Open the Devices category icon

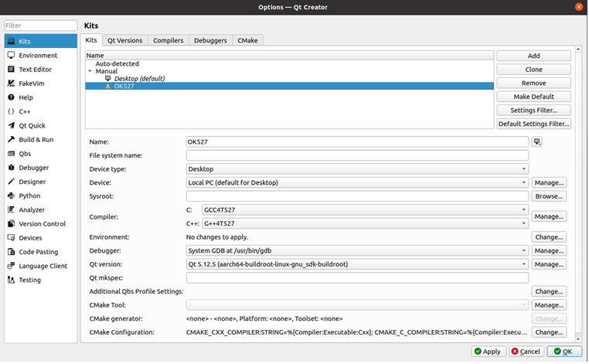pyautogui.click(x=12, y=238)
